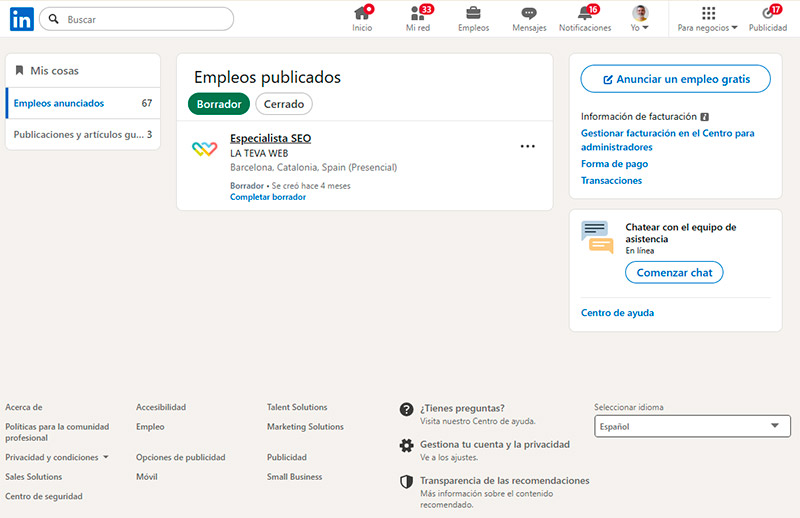800x518 pixels.
Task: Open the Transacciones link
Action: coord(611,181)
